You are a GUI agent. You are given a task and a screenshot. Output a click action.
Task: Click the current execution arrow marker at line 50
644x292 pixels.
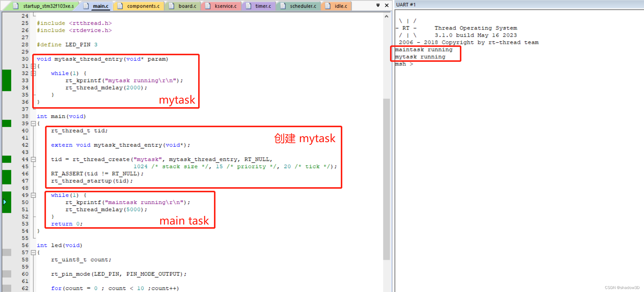pos(5,202)
